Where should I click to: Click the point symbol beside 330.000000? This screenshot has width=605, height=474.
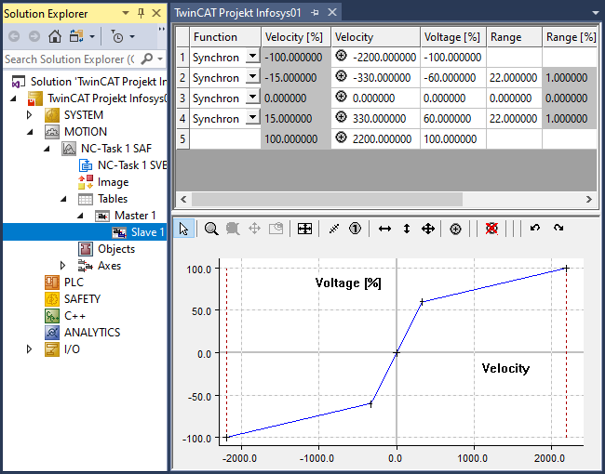tap(341, 117)
